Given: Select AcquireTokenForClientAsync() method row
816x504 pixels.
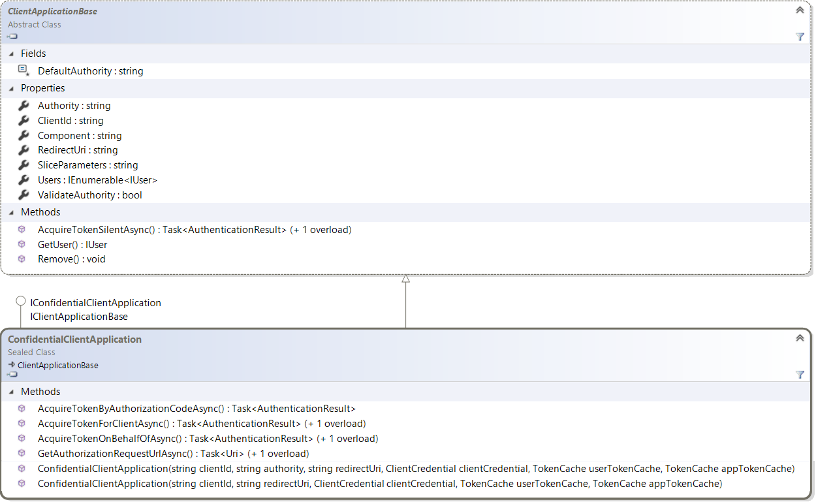Looking at the screenshot, I should click(202, 423).
